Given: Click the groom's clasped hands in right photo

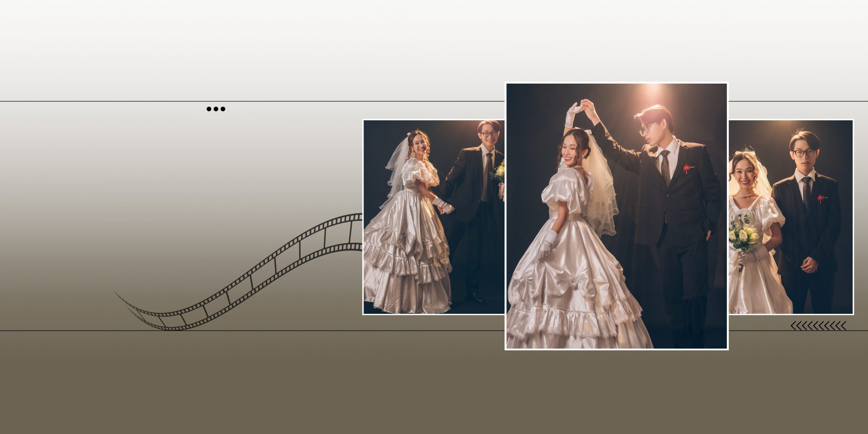Looking at the screenshot, I should (x=809, y=266).
